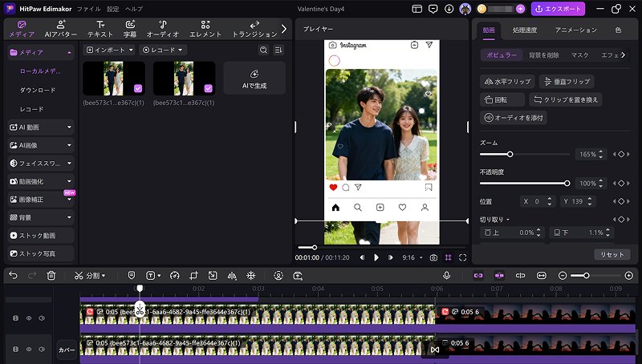The height and width of the screenshot is (364, 642).
Task: Click the freeze frame snowflake icon
Action: click(250, 276)
